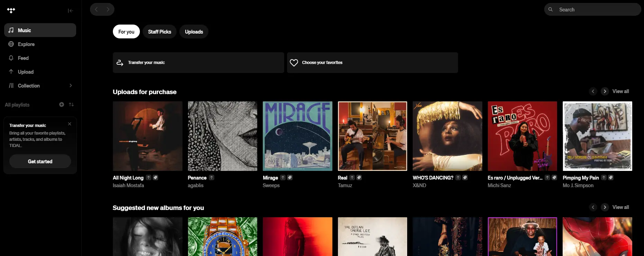The height and width of the screenshot is (256, 644).
Task: Click the upload badge beside Mirage
Action: (283, 177)
